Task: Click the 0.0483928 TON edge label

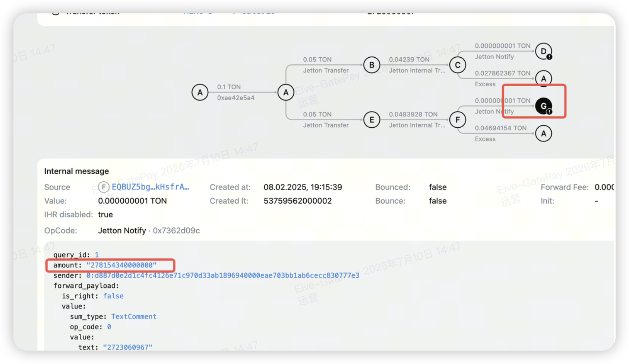Action: (x=413, y=114)
